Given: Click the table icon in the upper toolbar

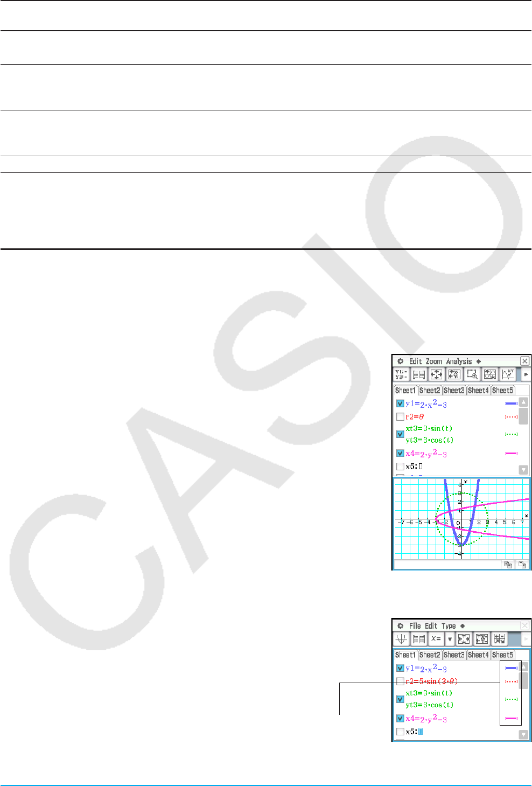Looking at the screenshot, I should coord(419,374).
